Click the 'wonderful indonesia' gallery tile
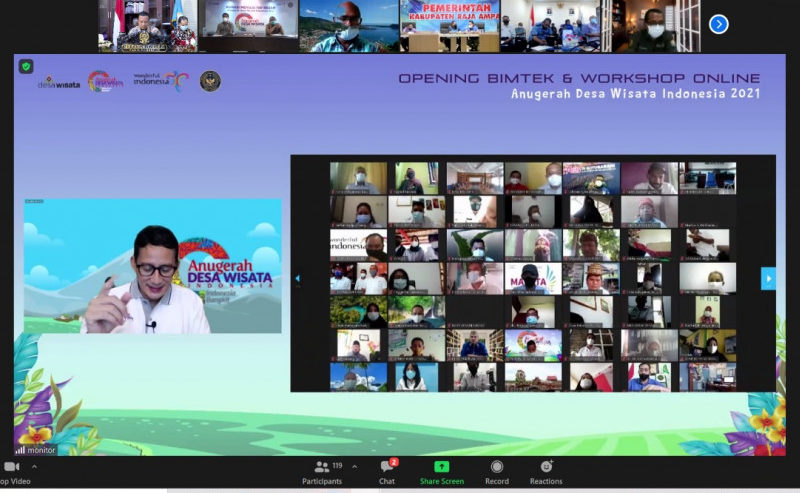 358,245
